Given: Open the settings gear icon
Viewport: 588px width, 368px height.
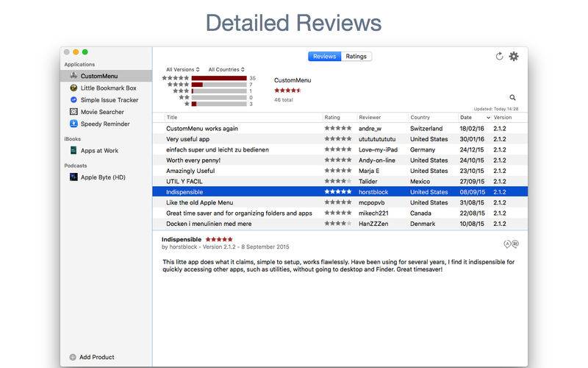Looking at the screenshot, I should coord(514,57).
